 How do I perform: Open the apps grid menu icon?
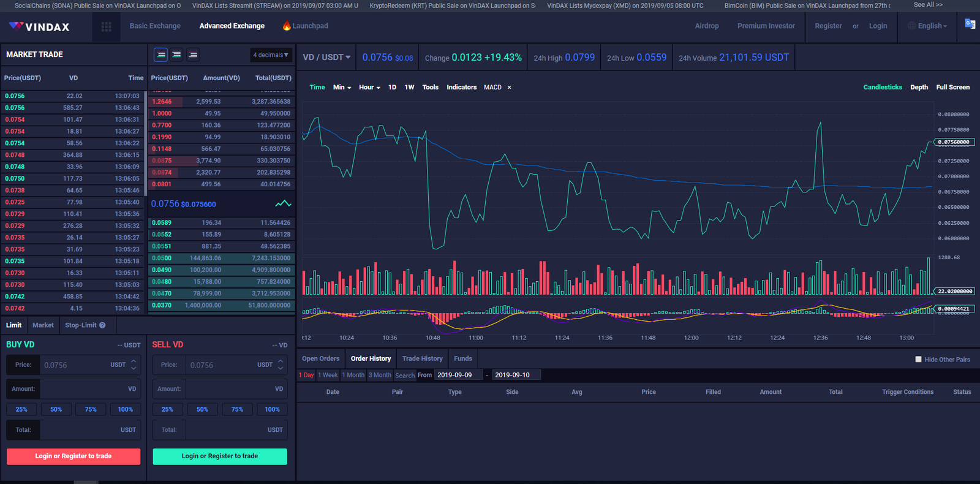point(106,26)
